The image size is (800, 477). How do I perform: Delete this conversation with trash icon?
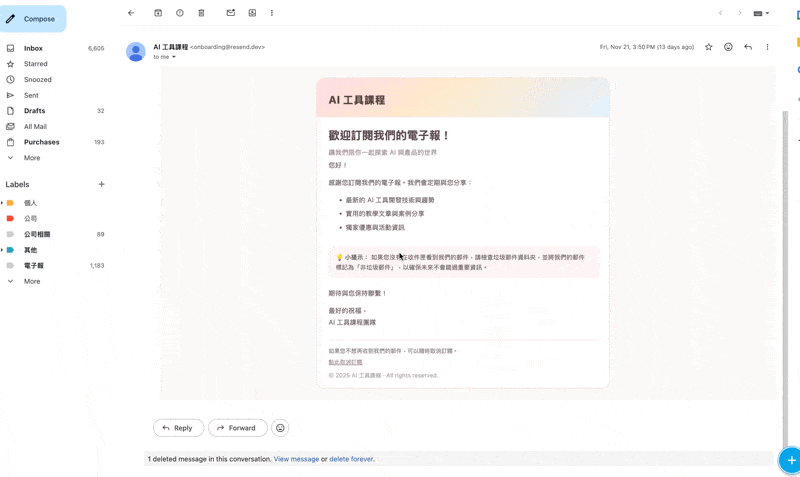click(x=201, y=13)
